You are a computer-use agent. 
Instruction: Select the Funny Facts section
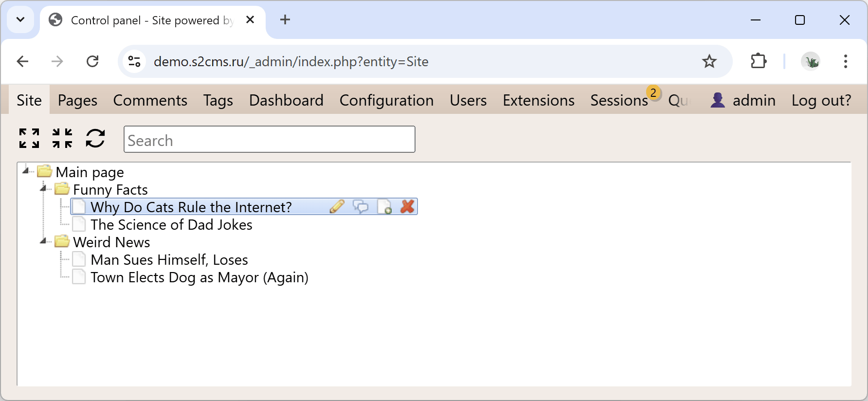[110, 189]
